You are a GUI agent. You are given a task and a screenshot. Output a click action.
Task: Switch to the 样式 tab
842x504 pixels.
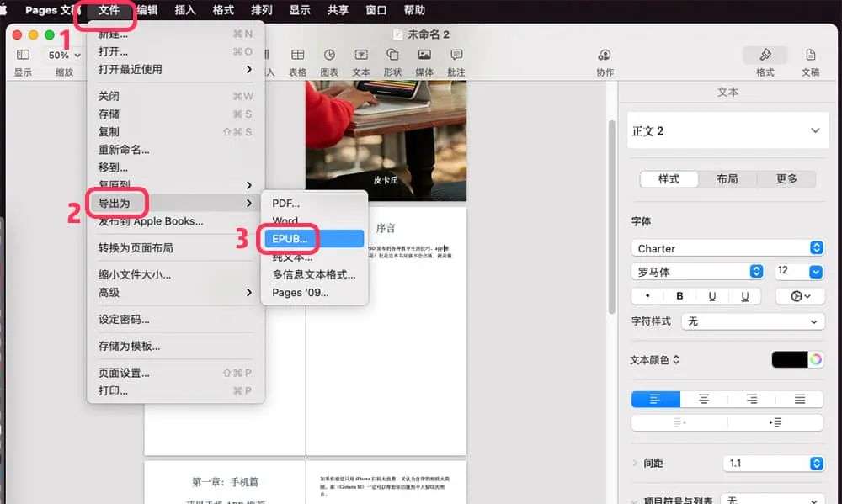669,178
